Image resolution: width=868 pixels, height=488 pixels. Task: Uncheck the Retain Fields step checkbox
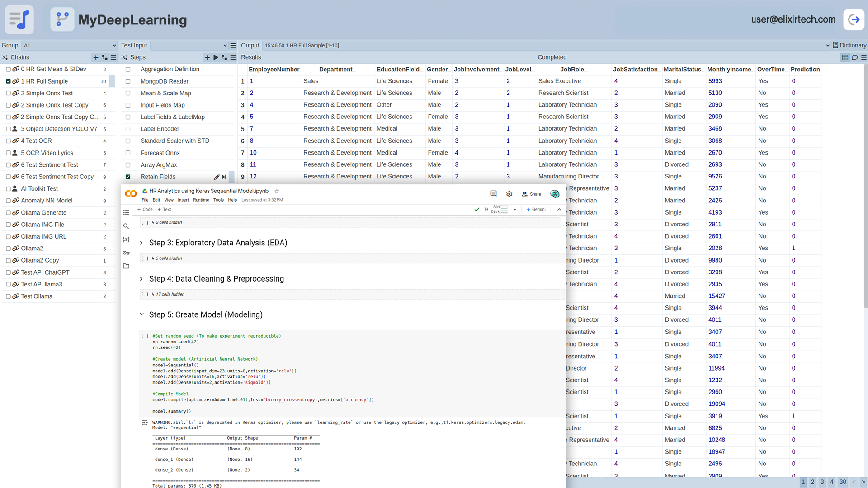(x=128, y=177)
